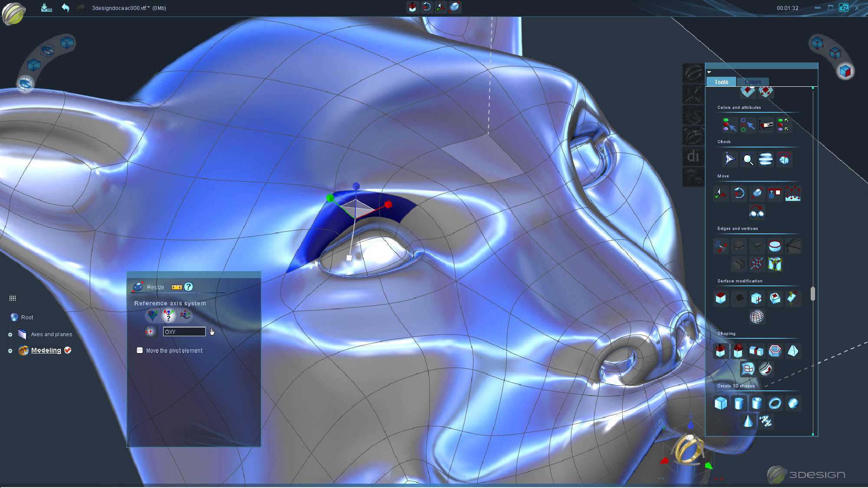Expand the Axes and planes node
868x488 pixels.
point(10,334)
